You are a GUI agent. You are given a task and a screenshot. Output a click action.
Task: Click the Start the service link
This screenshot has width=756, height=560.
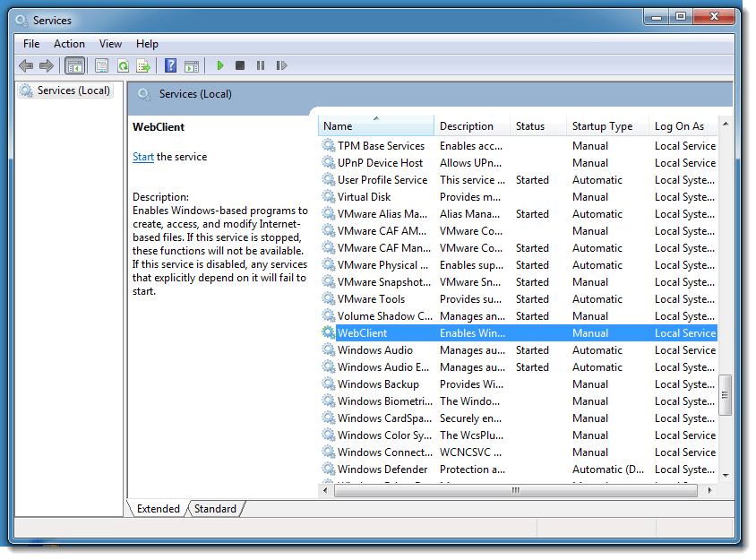[143, 157]
